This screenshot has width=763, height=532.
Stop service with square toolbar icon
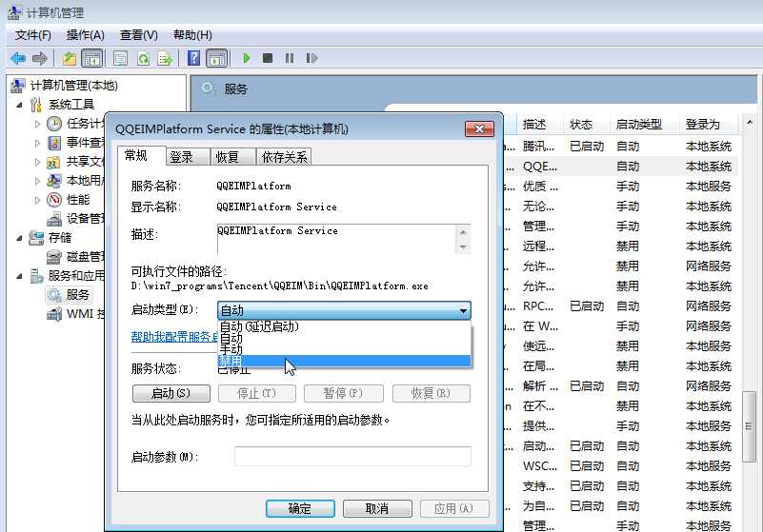[268, 58]
